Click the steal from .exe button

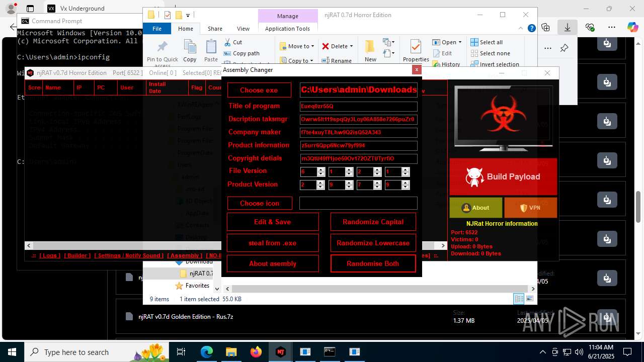[272, 243]
